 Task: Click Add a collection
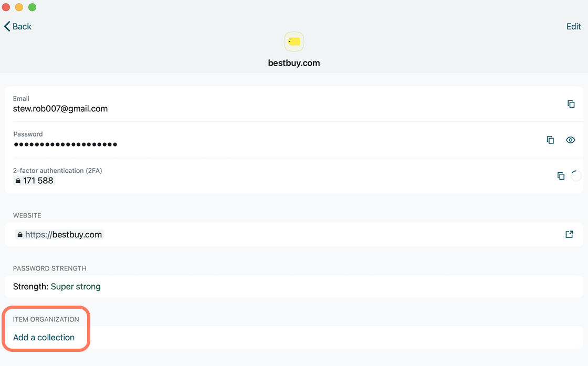(44, 337)
